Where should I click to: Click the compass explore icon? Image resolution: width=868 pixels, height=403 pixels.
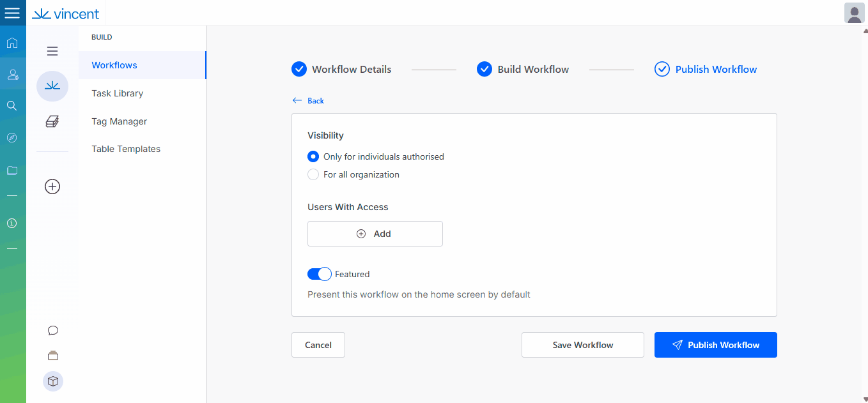[x=12, y=137]
